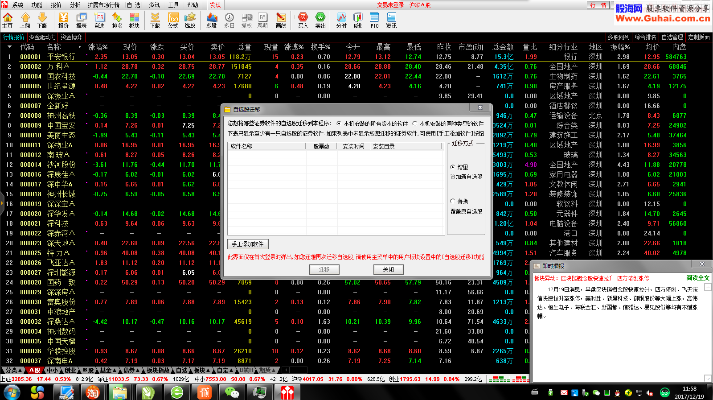Screen dimensions: 713x400
Task: Close the news popup with its X
Action: tap(703, 264)
